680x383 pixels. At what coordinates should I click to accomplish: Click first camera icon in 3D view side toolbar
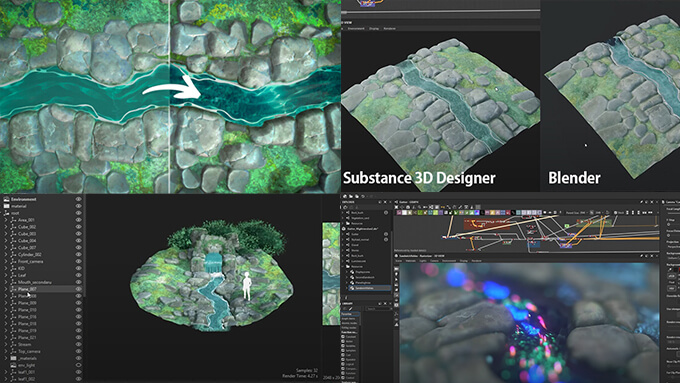(x=396, y=268)
